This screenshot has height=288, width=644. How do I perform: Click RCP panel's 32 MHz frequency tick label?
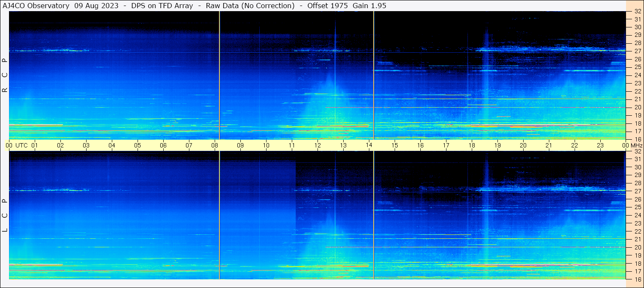(x=638, y=11)
